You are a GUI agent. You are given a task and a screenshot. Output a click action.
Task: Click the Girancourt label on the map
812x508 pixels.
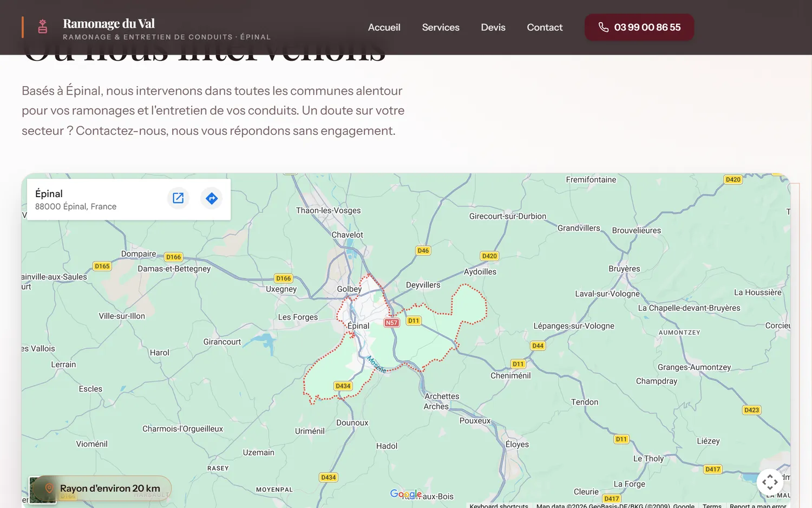coord(222,342)
